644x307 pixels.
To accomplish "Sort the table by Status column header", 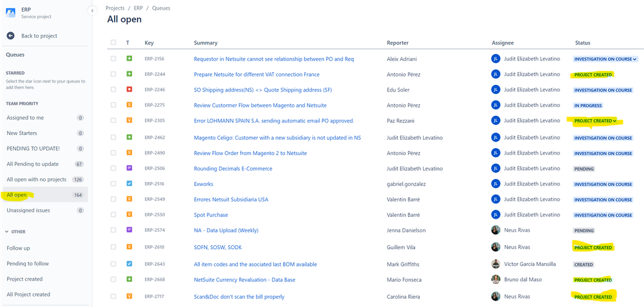I will click(x=582, y=42).
